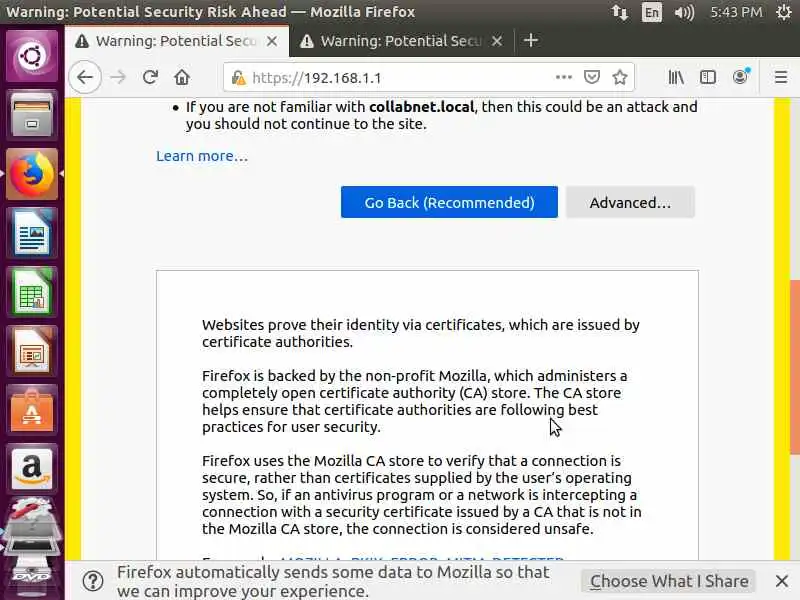Viewport: 800px width, 600px height.
Task: Close the second warning tab
Action: (x=497, y=41)
